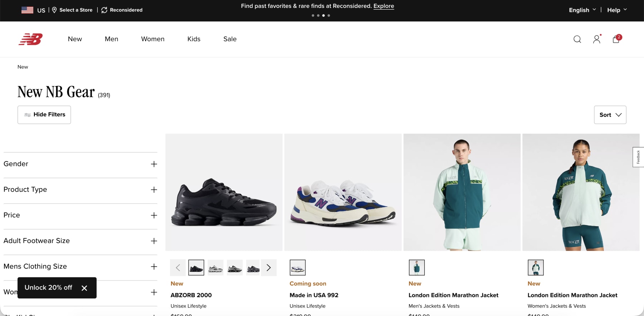
Task: Expand the Gender filter section
Action: click(154, 164)
